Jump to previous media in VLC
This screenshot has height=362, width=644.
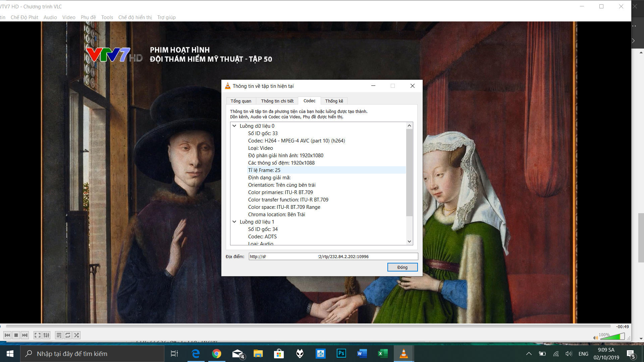(7, 335)
